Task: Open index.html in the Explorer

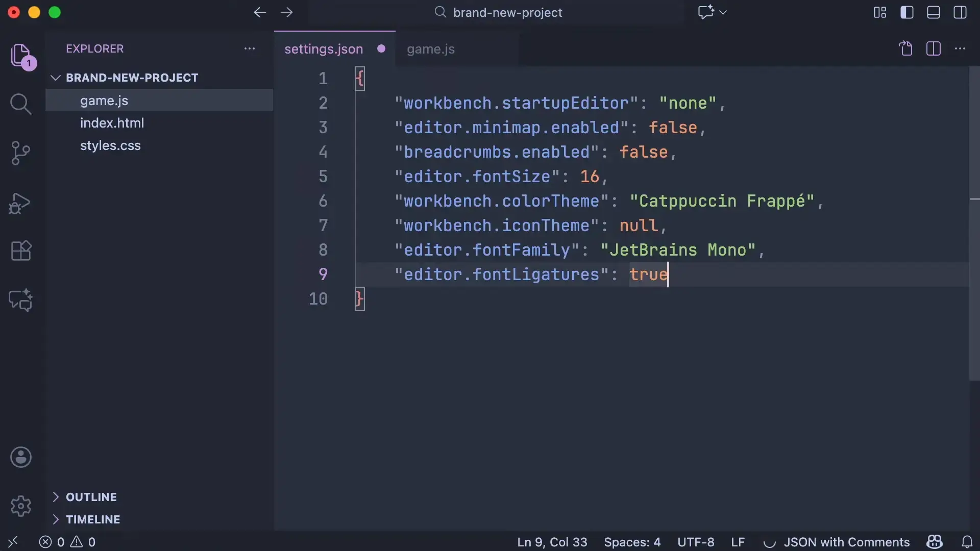Action: pos(112,123)
